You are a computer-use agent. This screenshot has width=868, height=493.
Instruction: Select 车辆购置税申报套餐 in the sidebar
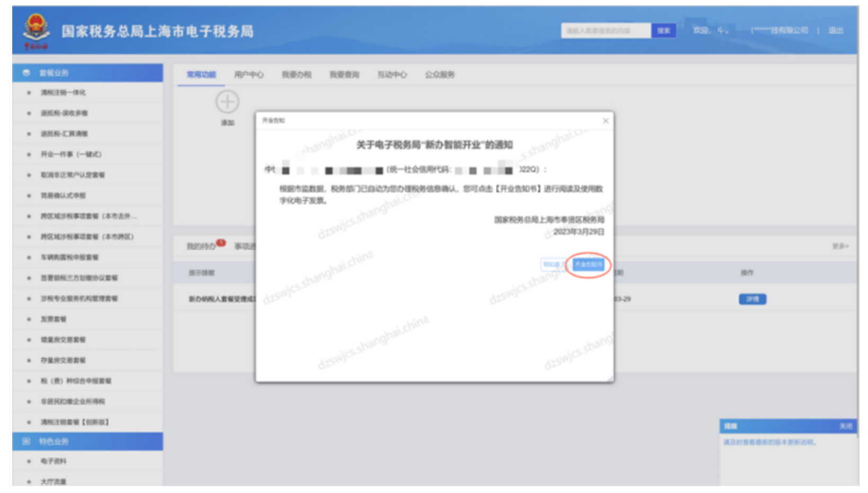[70, 257]
